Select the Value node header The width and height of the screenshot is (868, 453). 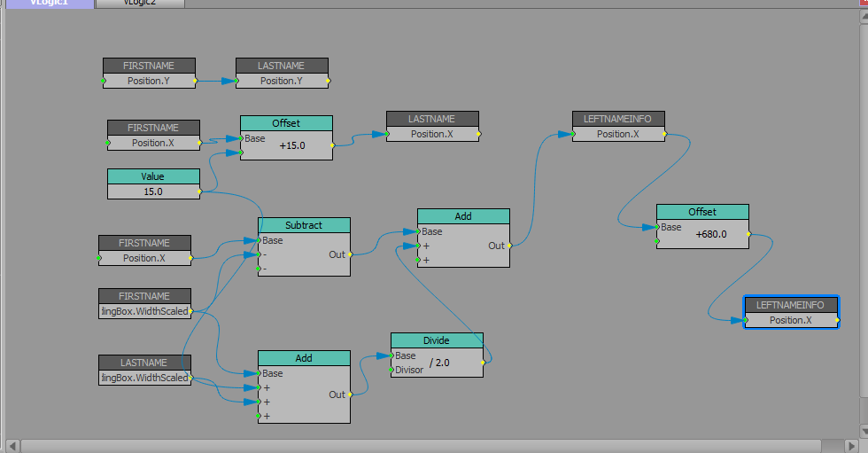(x=153, y=176)
